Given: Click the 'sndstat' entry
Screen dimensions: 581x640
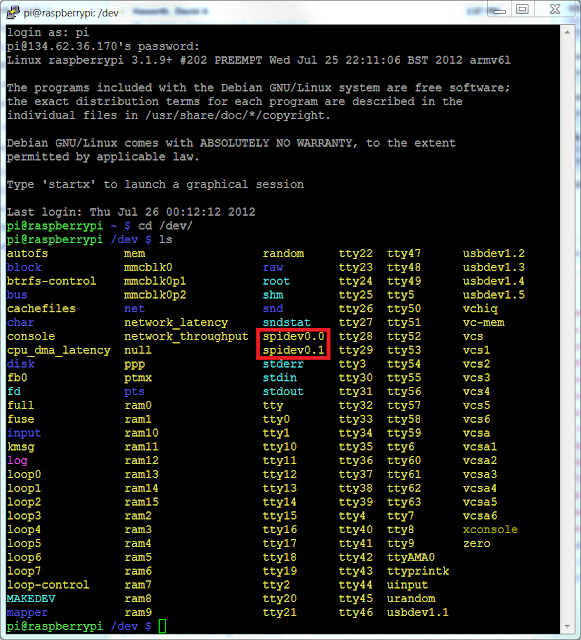Looking at the screenshot, I should (x=287, y=322).
